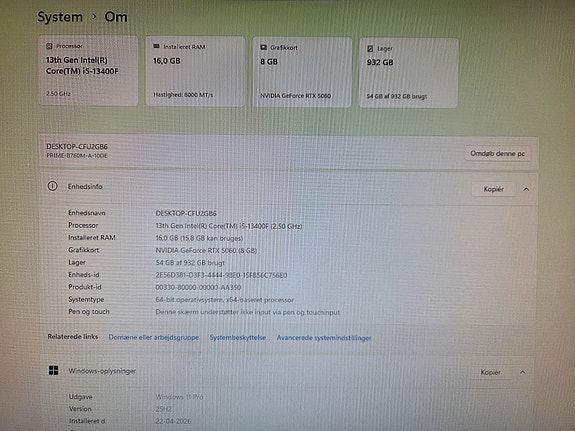Select device name value DESKTOP-CFU2GB6 in Enhedsinfo
This screenshot has width=575, height=431.
[x=186, y=213]
